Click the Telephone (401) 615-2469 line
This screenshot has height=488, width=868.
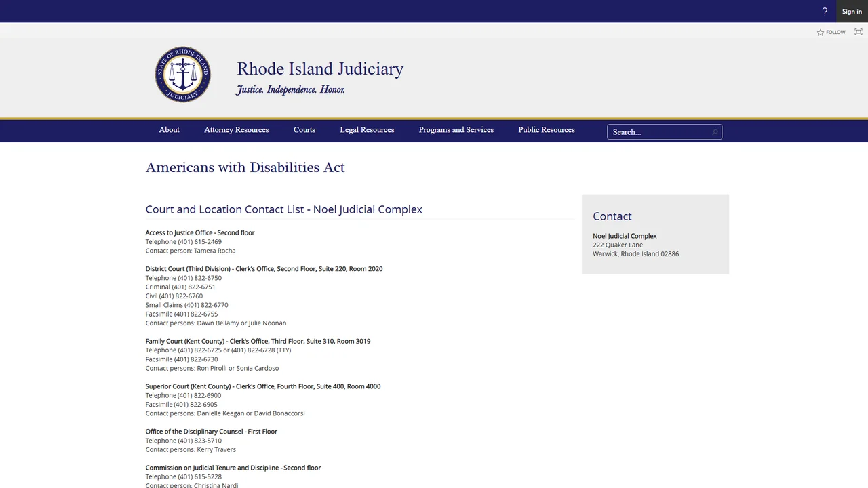click(184, 242)
